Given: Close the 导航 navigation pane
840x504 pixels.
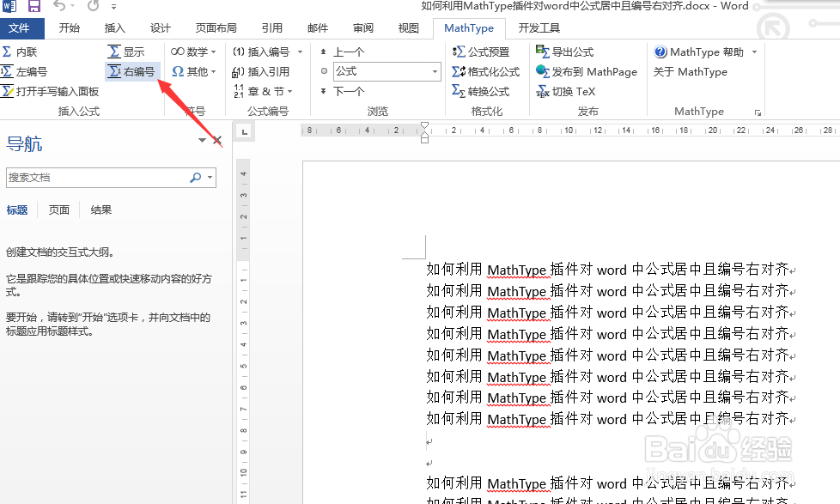Looking at the screenshot, I should (217, 140).
